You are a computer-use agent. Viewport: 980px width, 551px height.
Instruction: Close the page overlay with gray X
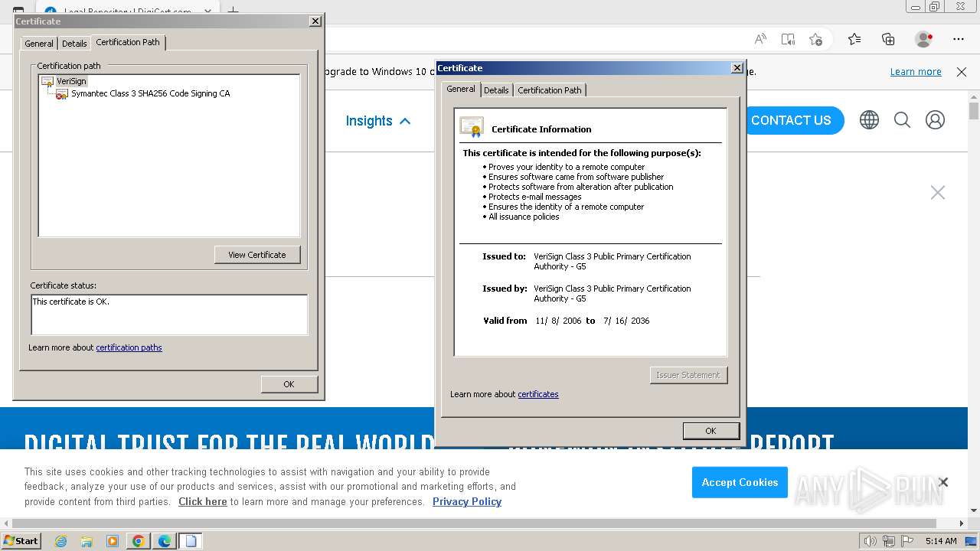coord(938,193)
